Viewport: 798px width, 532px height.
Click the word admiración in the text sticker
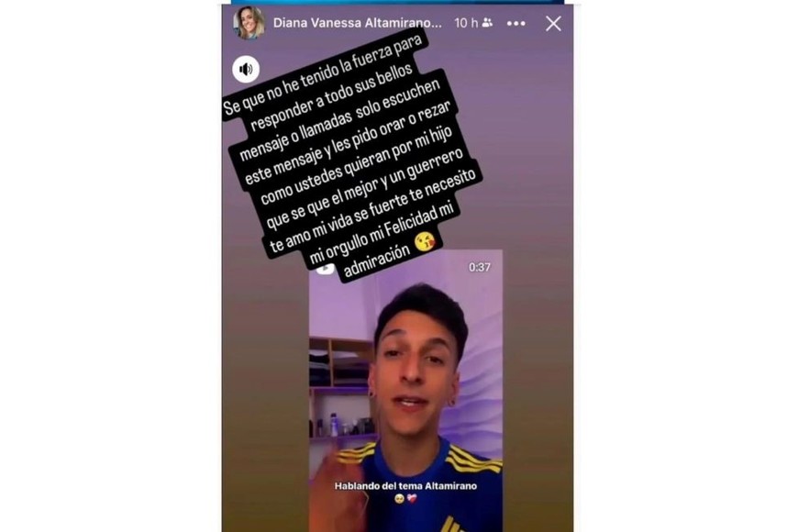click(x=377, y=260)
